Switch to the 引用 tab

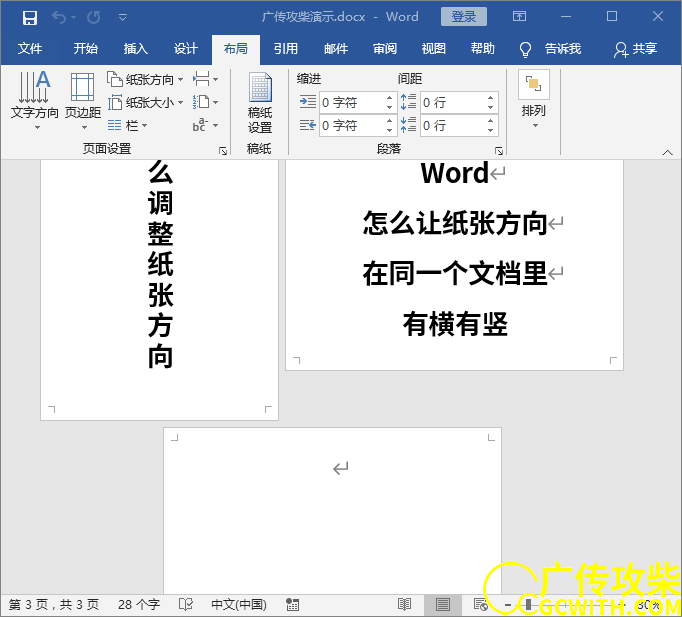click(286, 48)
